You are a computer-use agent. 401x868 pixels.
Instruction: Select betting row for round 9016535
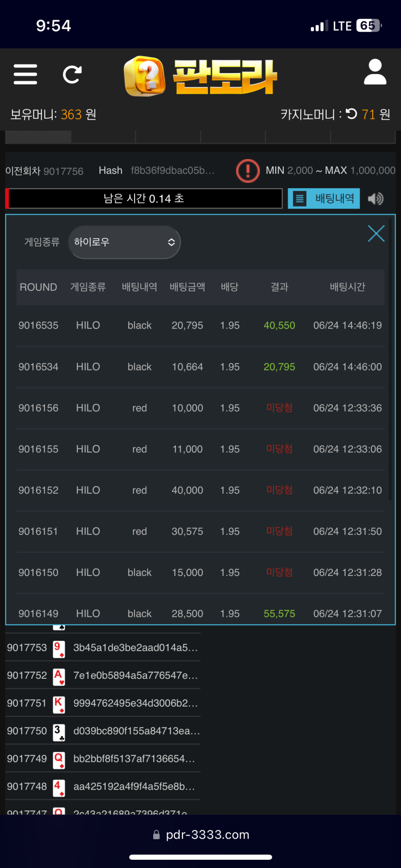[200, 325]
